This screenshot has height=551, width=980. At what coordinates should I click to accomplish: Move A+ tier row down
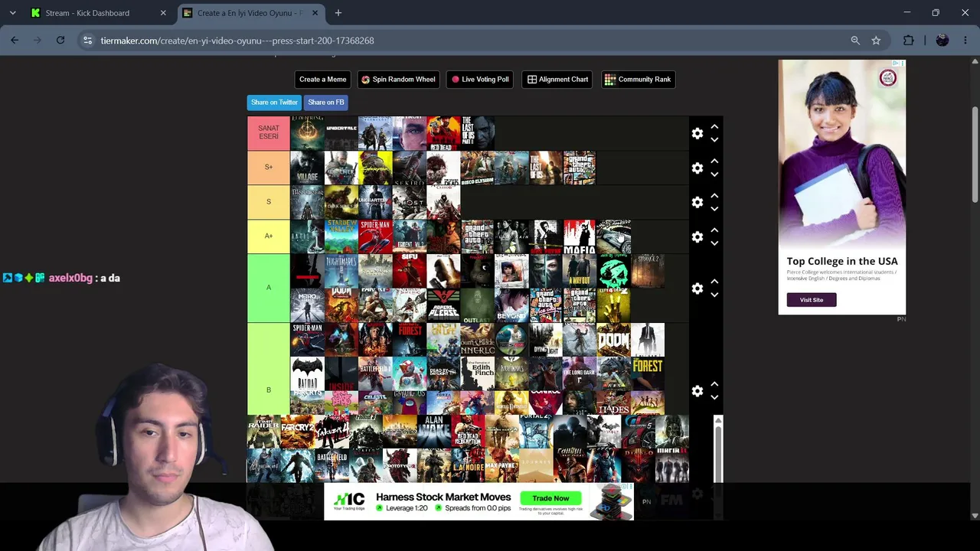pos(714,243)
